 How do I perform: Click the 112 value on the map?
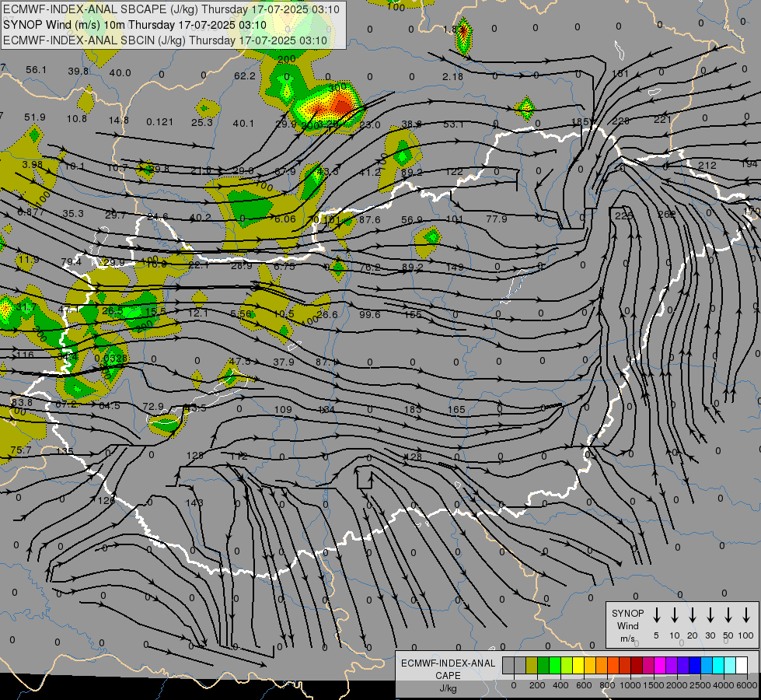(239, 456)
